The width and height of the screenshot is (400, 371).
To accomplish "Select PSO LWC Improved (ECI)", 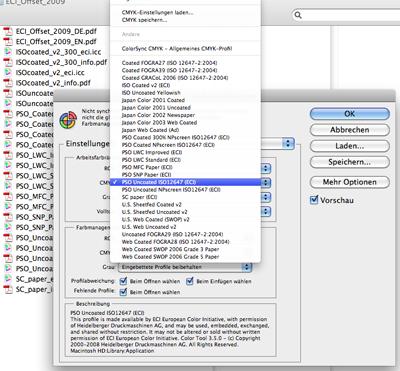I will (x=185, y=152).
